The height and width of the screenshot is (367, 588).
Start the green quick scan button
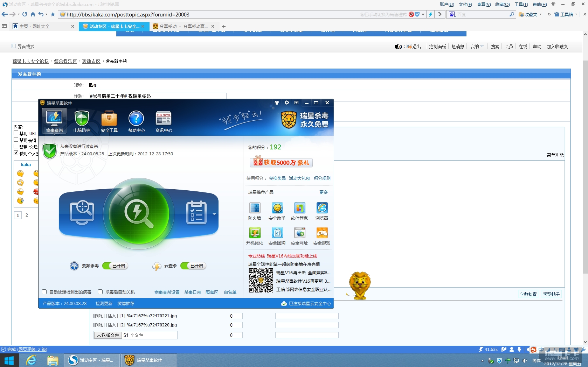click(x=139, y=213)
